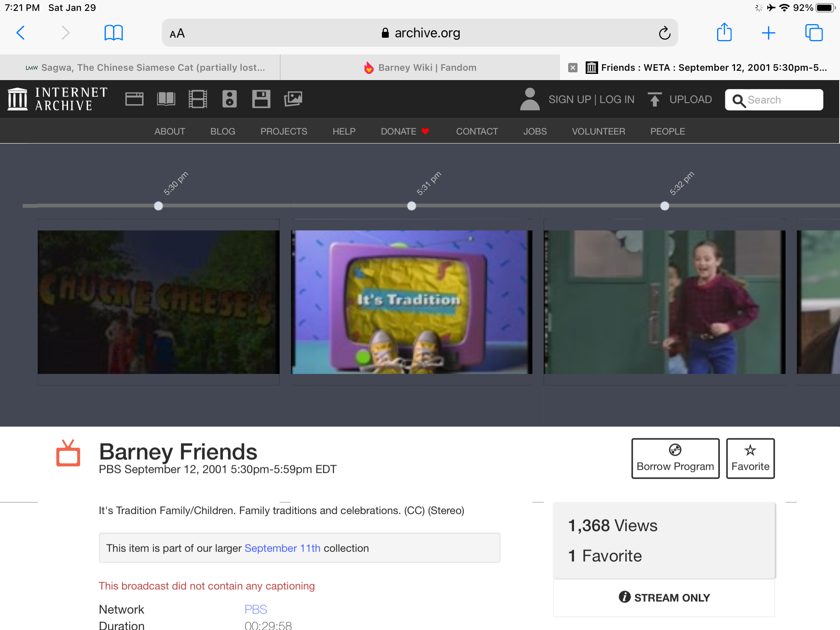Screen dimensions: 840x630
Task: Open new tab with plus icon
Action: pyautogui.click(x=768, y=33)
